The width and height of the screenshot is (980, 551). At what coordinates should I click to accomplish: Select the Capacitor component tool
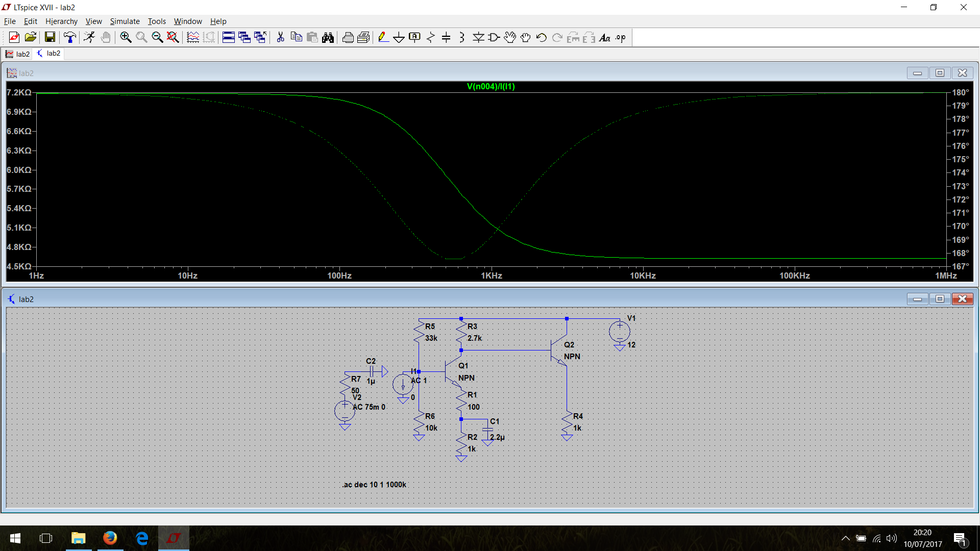point(446,37)
